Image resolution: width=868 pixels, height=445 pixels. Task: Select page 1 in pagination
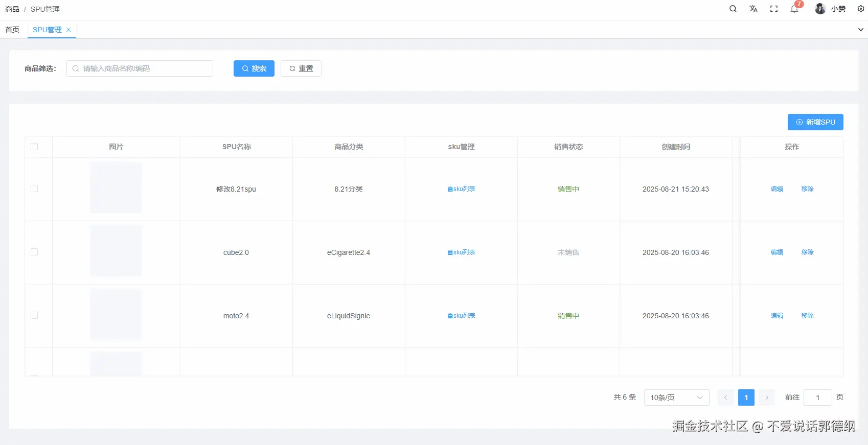(x=746, y=397)
